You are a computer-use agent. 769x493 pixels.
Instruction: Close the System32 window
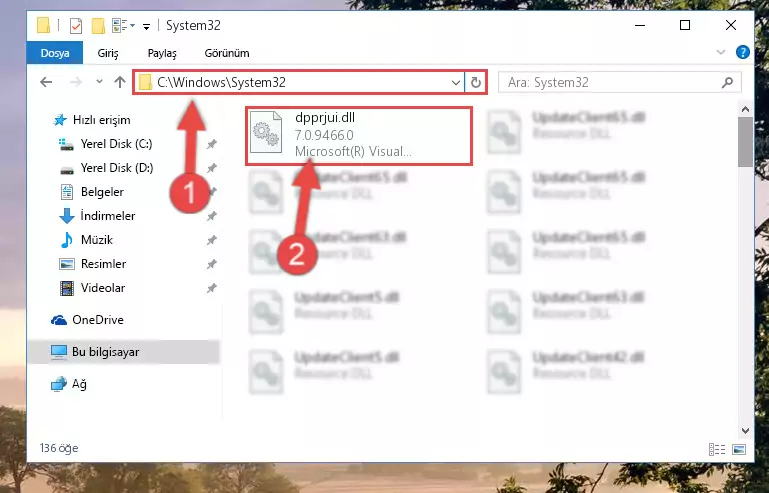pyautogui.click(x=731, y=26)
